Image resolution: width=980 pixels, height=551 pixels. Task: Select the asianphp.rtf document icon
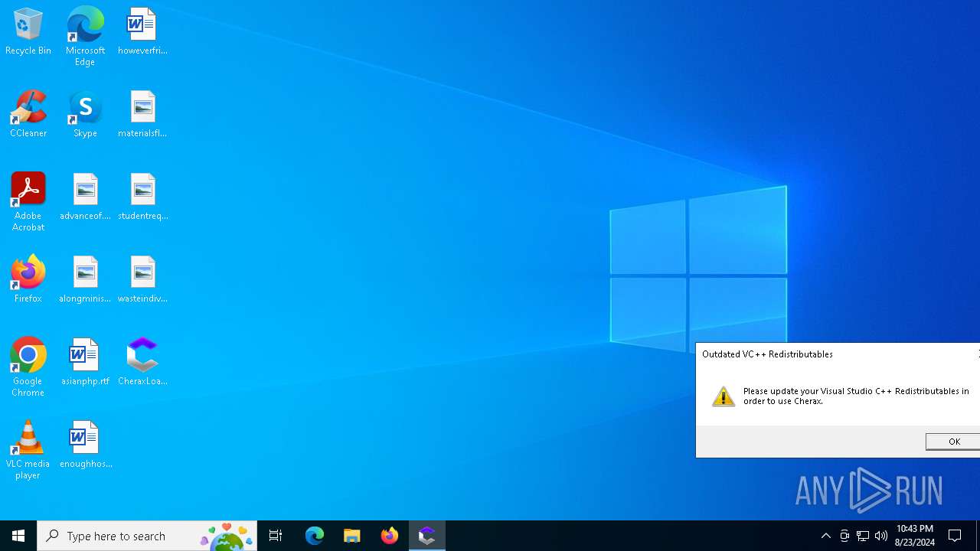click(85, 363)
